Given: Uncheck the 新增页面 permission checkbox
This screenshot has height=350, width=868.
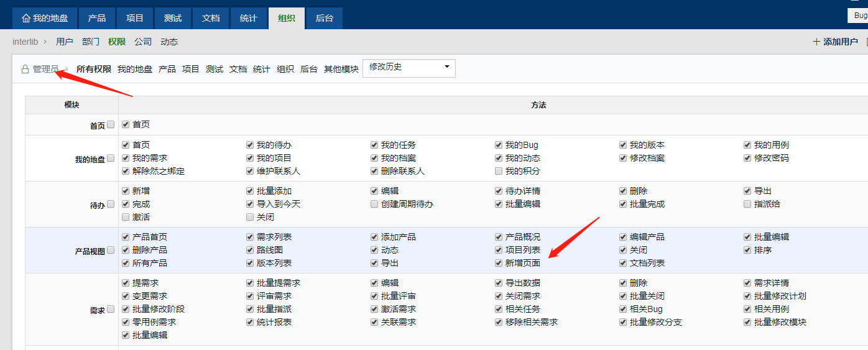Looking at the screenshot, I should (x=499, y=263).
